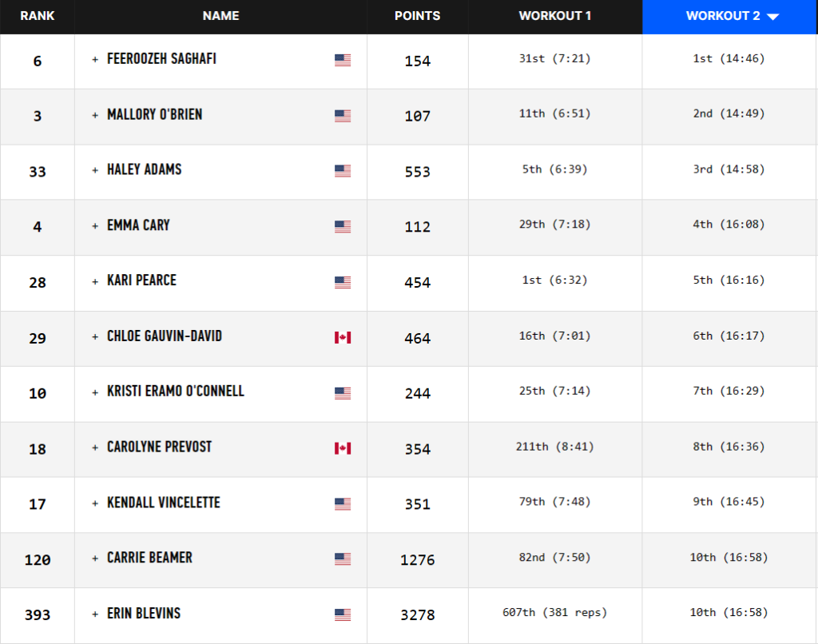Click Haley Adams's US flag icon
This screenshot has width=818, height=644.
343,171
